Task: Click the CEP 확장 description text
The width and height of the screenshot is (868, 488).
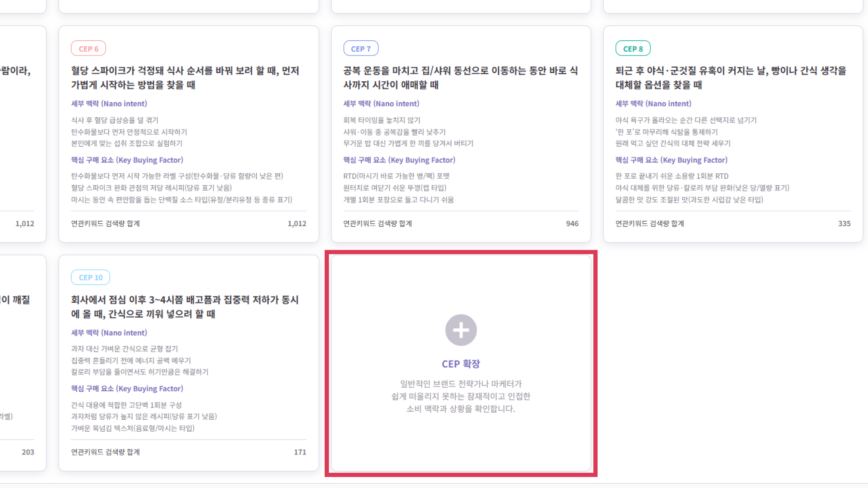Action: pos(461,396)
